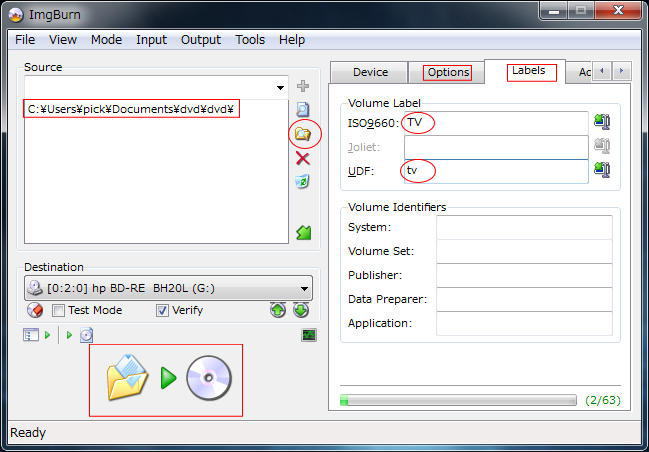This screenshot has width=649, height=452.
Task: Click the ISO9660 label icon on the right
Action: [602, 122]
